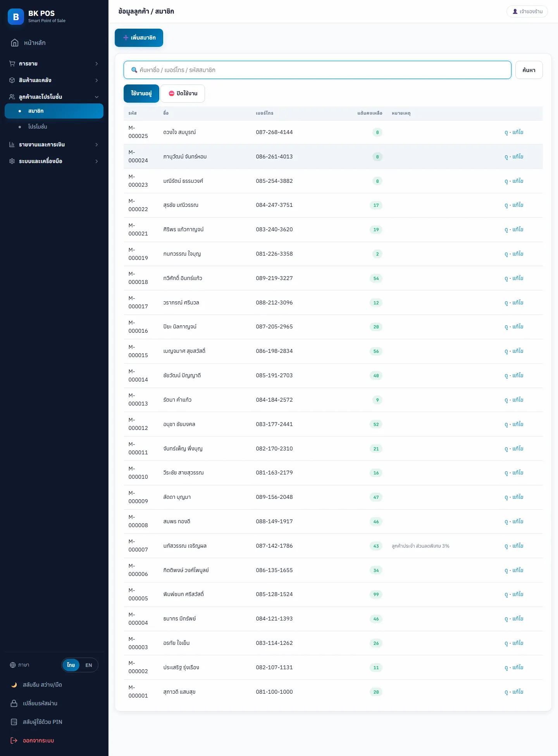558x756 pixels.
Task: Click the หมายเหตุ column header
Action: pyautogui.click(x=401, y=113)
